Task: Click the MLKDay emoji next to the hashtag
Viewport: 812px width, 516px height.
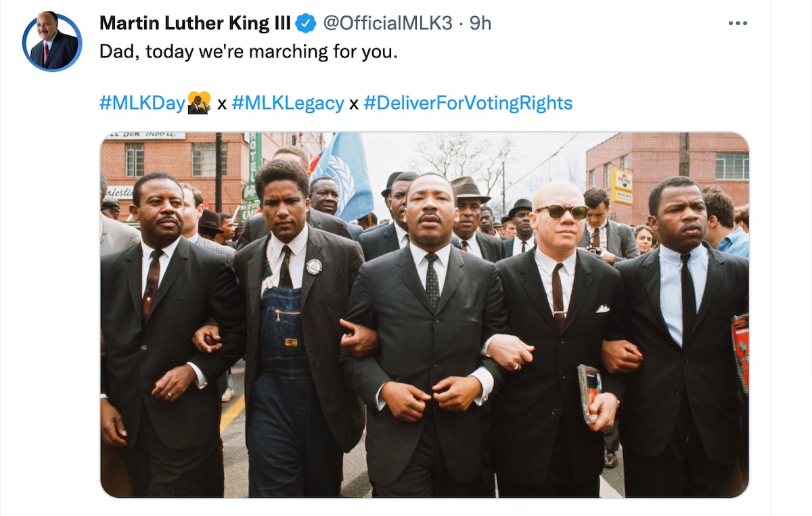Action: (199, 103)
